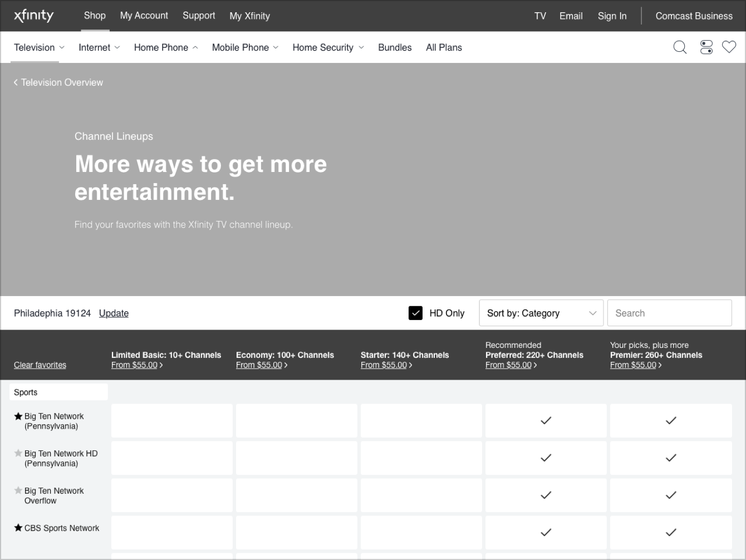Click the Sports category label
The width and height of the screenshot is (746, 560).
[58, 392]
